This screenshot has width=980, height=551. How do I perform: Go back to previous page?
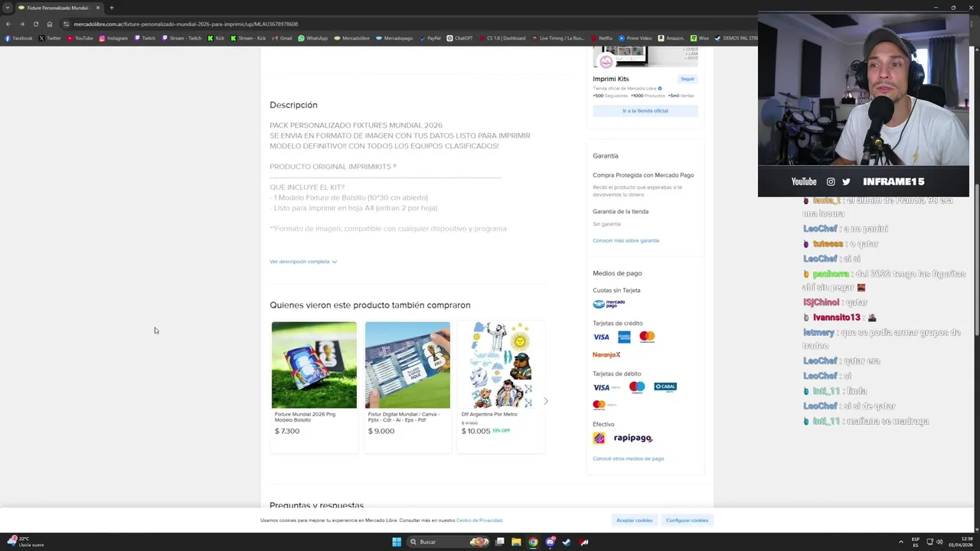pos(8,24)
